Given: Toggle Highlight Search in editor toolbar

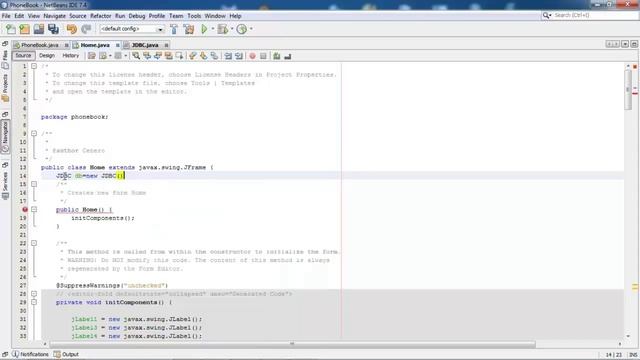Looking at the screenshot, I should point(168,56).
